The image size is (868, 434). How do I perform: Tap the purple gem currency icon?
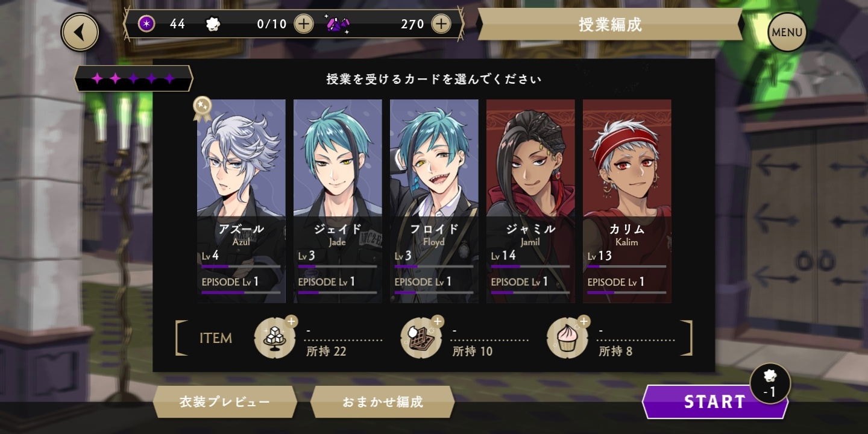pyautogui.click(x=338, y=24)
